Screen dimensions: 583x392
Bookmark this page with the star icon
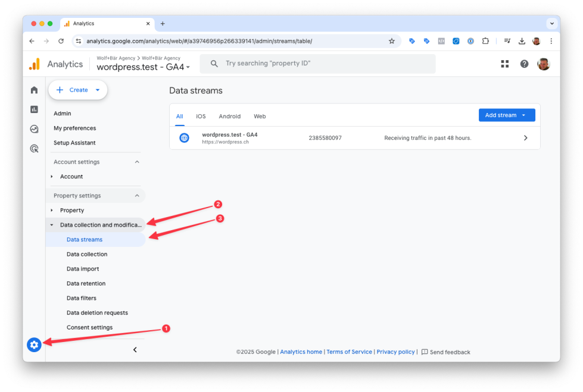coord(391,41)
